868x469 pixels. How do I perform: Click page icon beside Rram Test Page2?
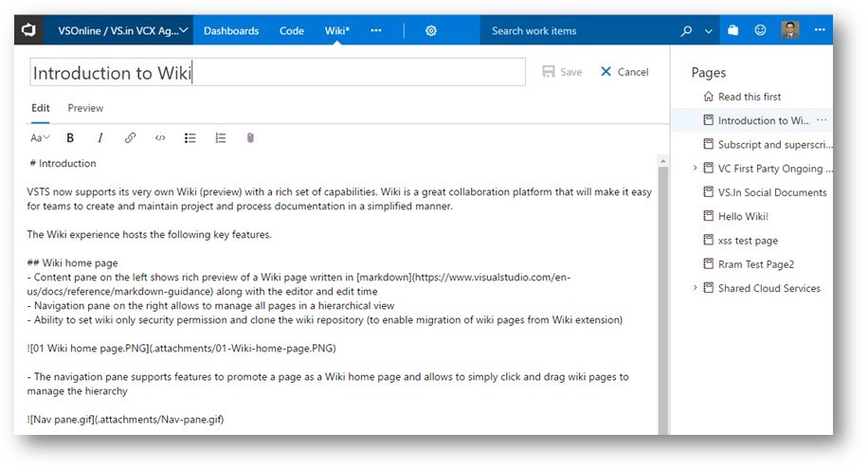[x=708, y=263]
